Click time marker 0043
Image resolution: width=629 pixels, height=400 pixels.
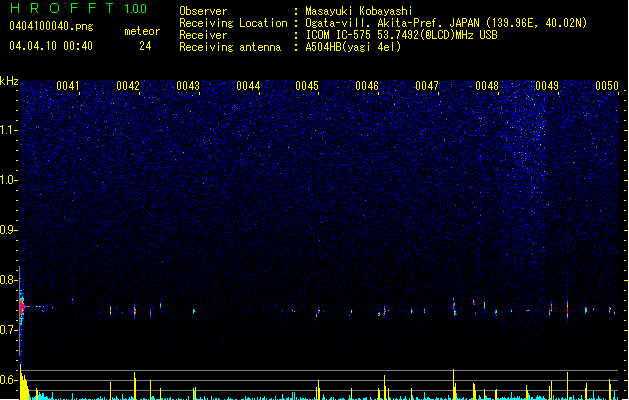pyautogui.click(x=188, y=86)
